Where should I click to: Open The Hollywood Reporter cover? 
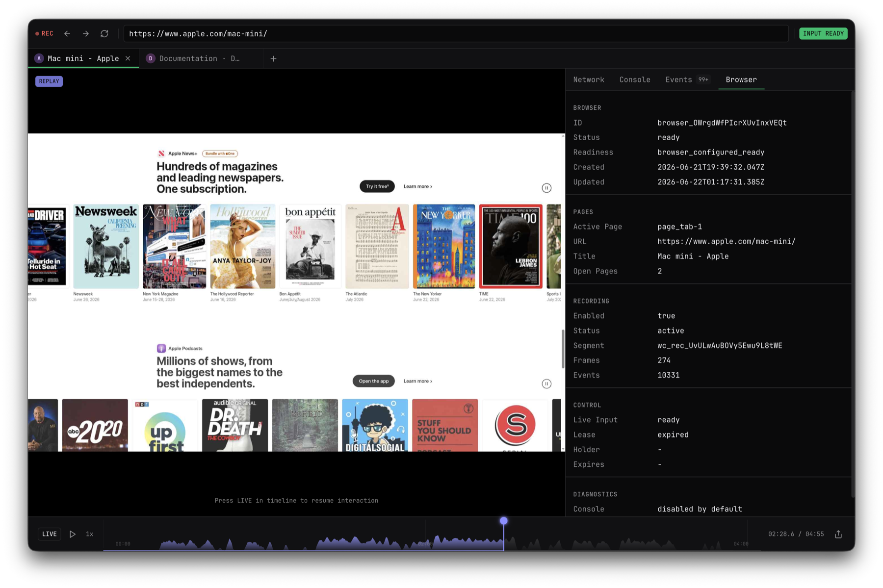243,246
